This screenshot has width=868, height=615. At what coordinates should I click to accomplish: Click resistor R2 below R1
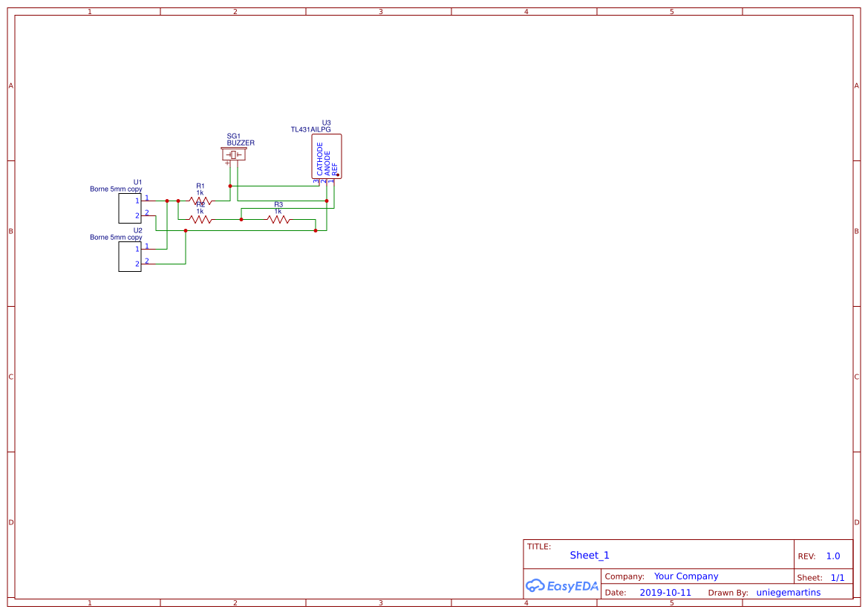click(x=200, y=218)
